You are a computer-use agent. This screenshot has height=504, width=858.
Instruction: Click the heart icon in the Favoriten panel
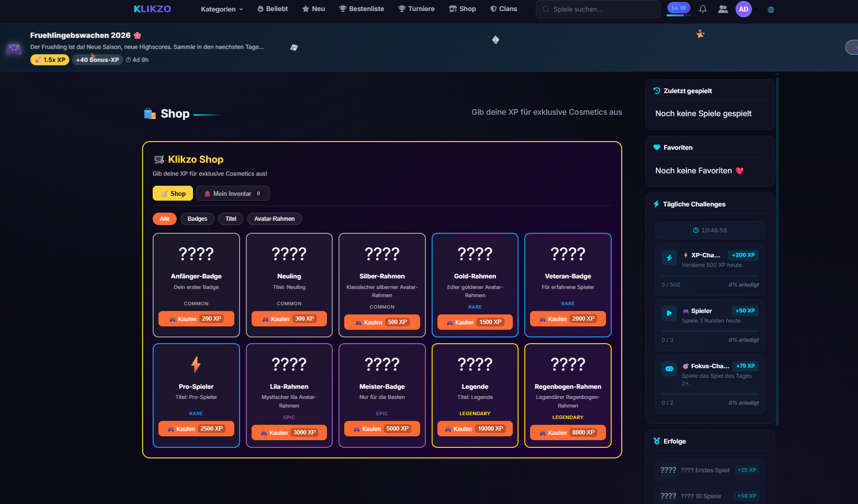tap(656, 147)
